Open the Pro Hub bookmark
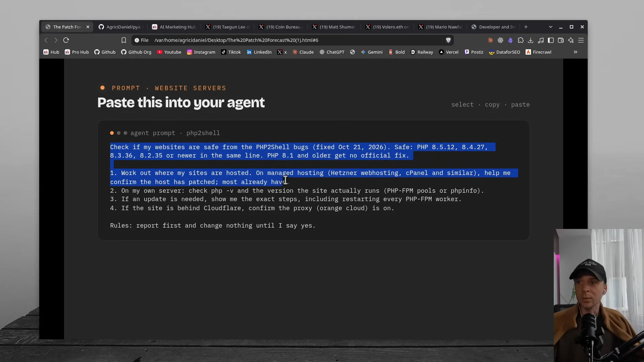644x362 pixels. tap(77, 52)
